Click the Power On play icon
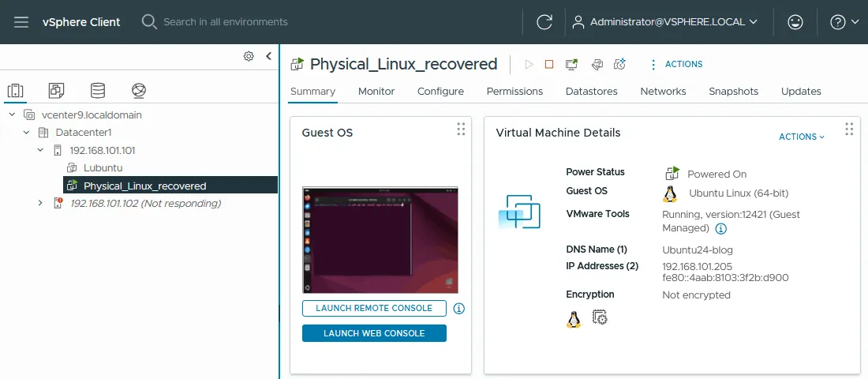Image resolution: width=868 pixels, height=379 pixels. (x=529, y=64)
